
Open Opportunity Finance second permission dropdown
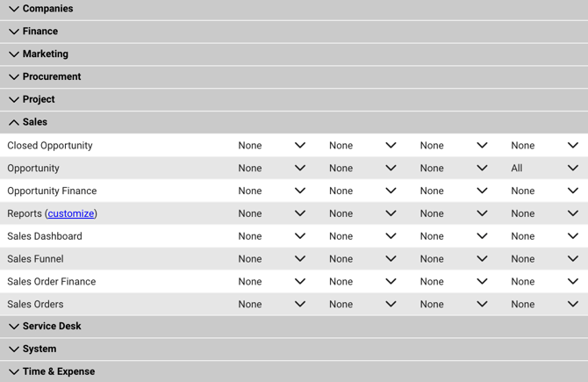362,191
